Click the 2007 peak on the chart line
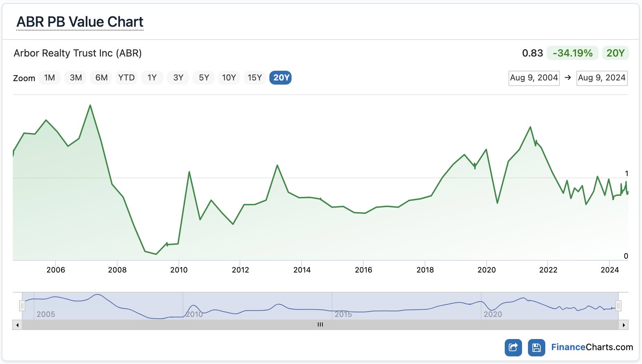 coord(90,105)
